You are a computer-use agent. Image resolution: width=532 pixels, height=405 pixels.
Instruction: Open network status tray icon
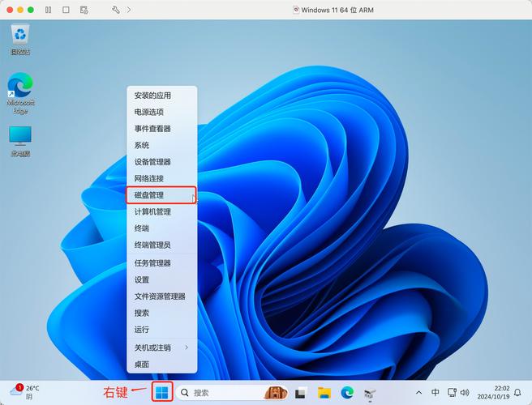pos(452,393)
